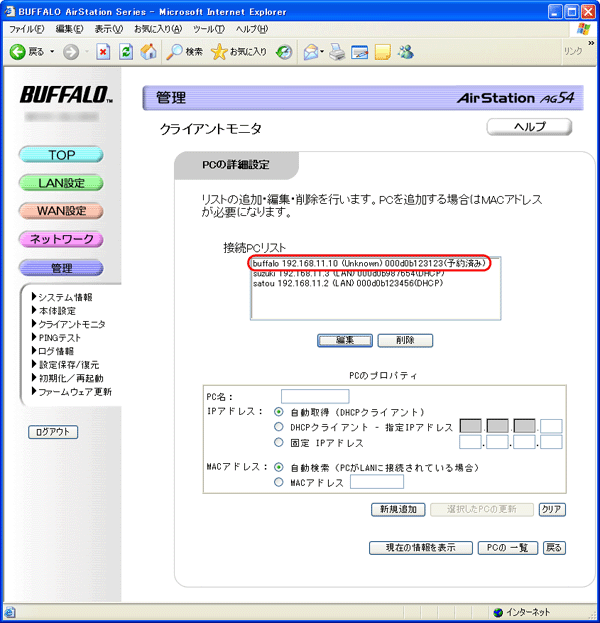Screen dimensions: 600x623
Task: Click the yellow Discuss note icon
Action: [x=383, y=52]
